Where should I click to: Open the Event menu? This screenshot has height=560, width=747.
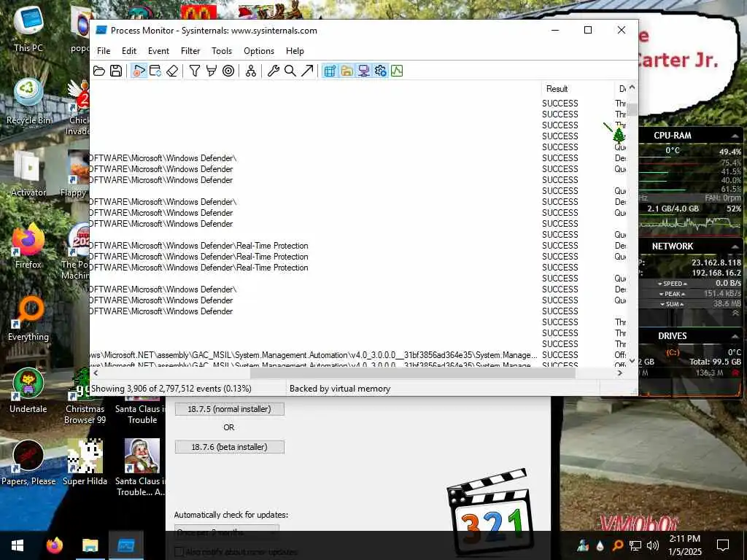click(158, 51)
